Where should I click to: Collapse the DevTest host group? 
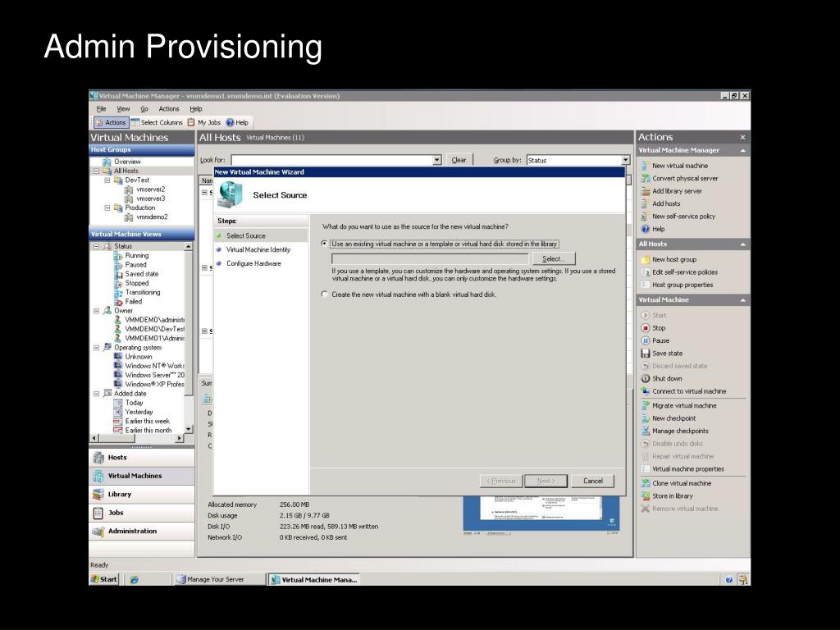(x=107, y=180)
